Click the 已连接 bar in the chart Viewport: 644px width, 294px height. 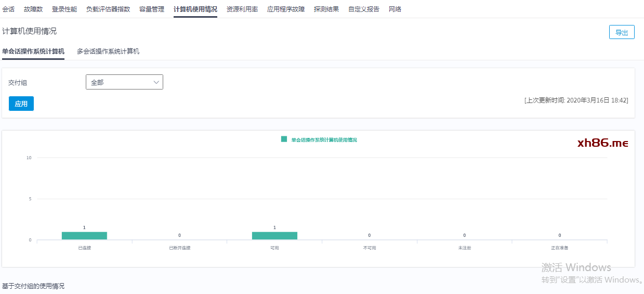tap(84, 236)
